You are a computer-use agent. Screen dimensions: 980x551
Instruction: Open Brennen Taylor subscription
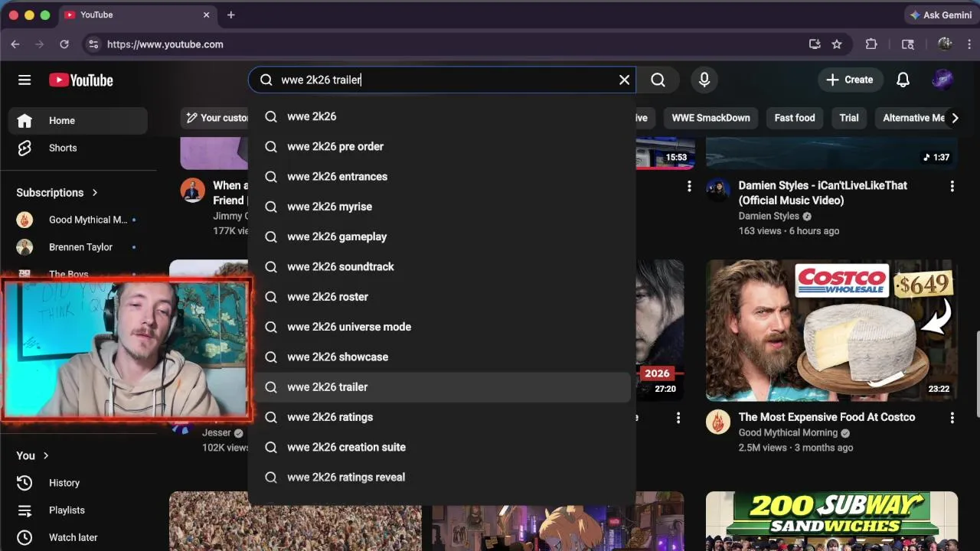pyautogui.click(x=77, y=247)
